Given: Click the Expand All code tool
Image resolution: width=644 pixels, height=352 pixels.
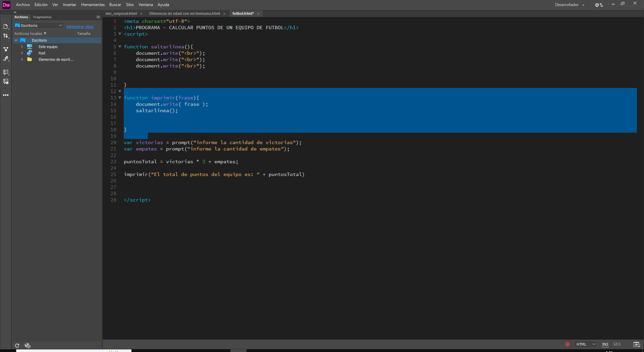Looking at the screenshot, I should 6,49.
